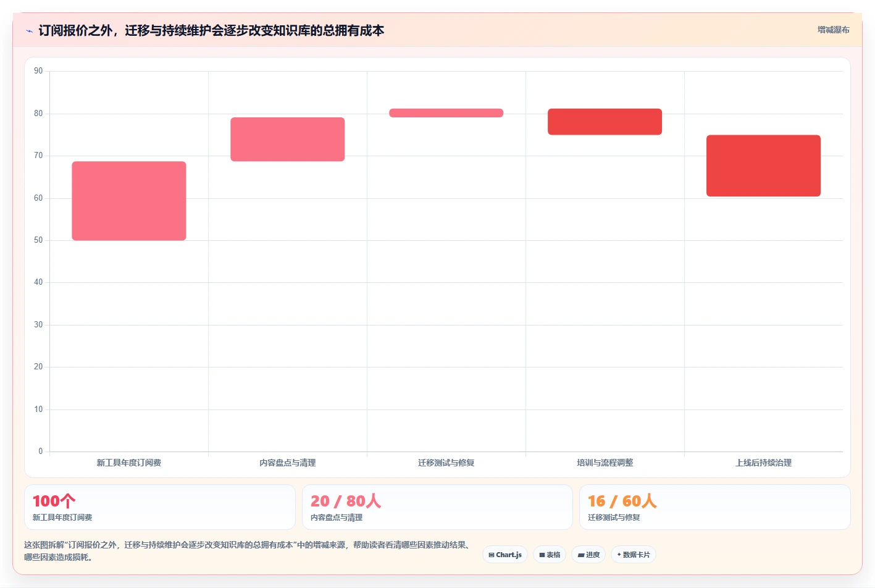Viewport: 875px width, 588px height.
Task: Click the 数据卡片 tag pill
Action: [x=634, y=555]
